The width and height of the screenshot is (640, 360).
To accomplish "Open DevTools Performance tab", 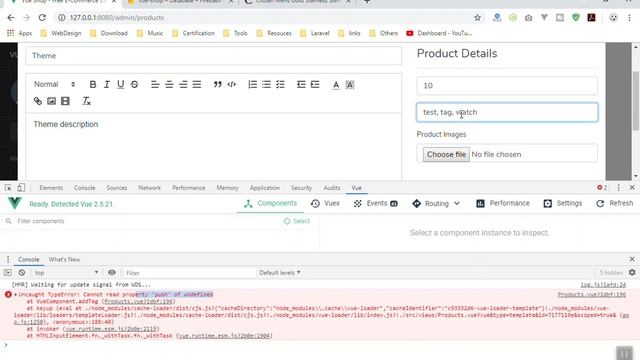I will tap(189, 188).
